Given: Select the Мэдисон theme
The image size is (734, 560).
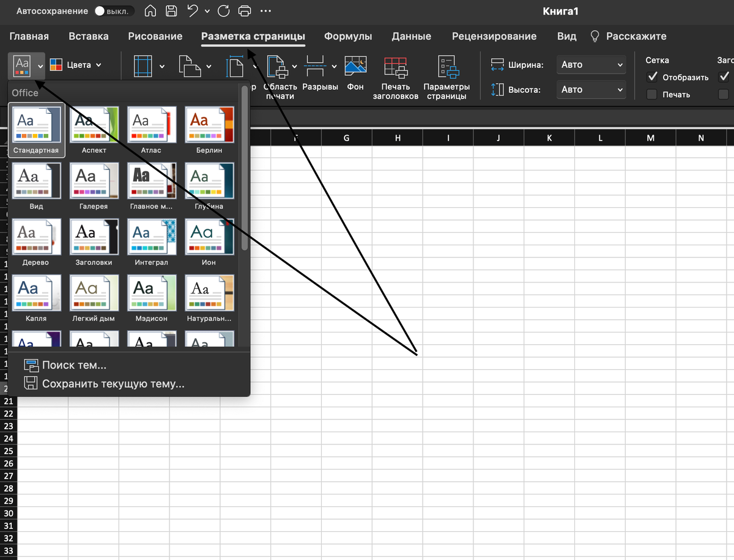Looking at the screenshot, I should (151, 299).
